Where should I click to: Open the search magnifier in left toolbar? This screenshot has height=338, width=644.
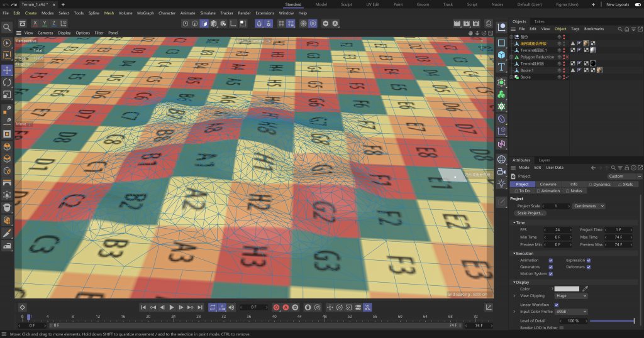7,28
